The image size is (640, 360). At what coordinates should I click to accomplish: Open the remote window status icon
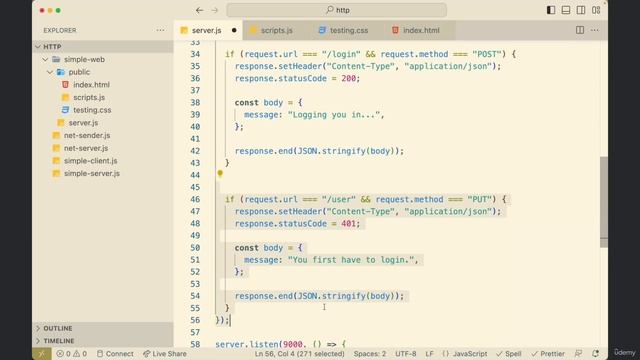[42, 354]
